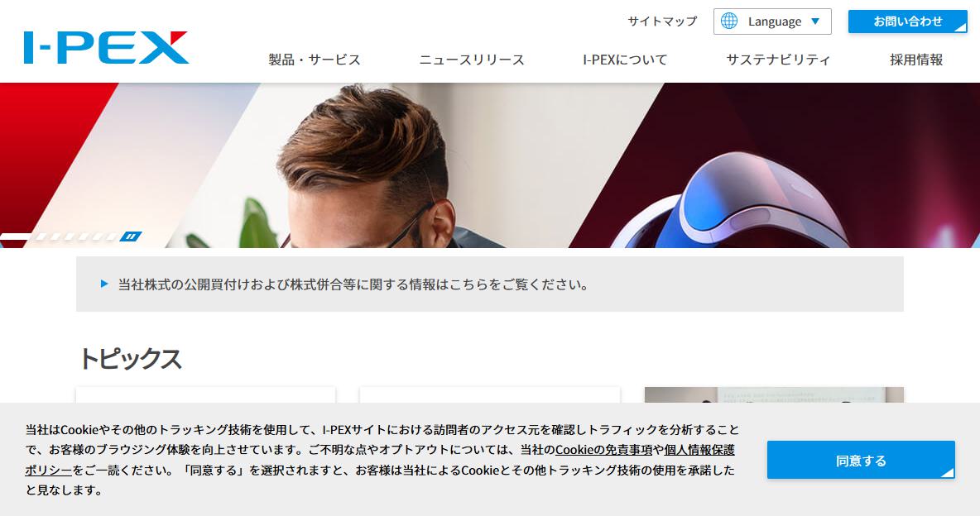Open the ニュースリリース menu
Image resolution: width=980 pixels, height=516 pixels.
point(471,60)
